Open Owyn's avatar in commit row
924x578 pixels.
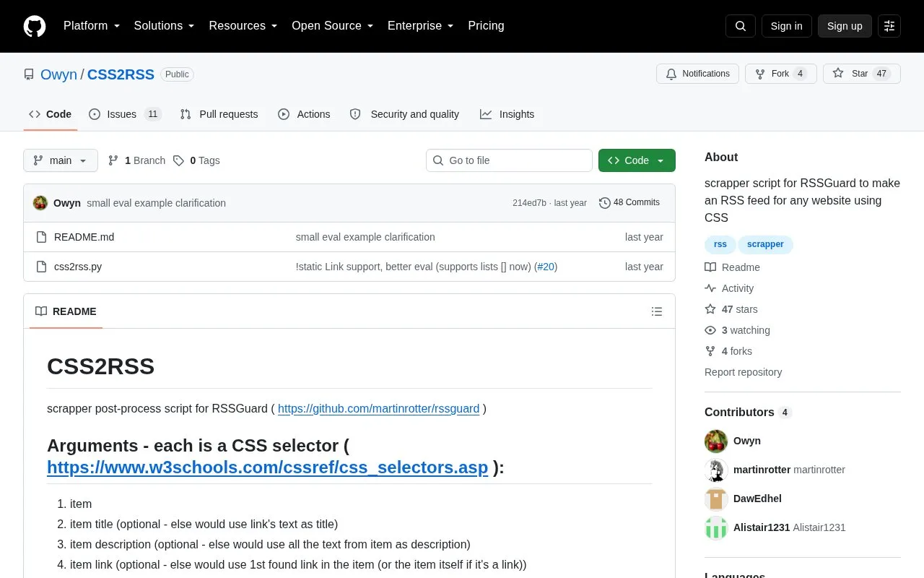click(x=40, y=203)
